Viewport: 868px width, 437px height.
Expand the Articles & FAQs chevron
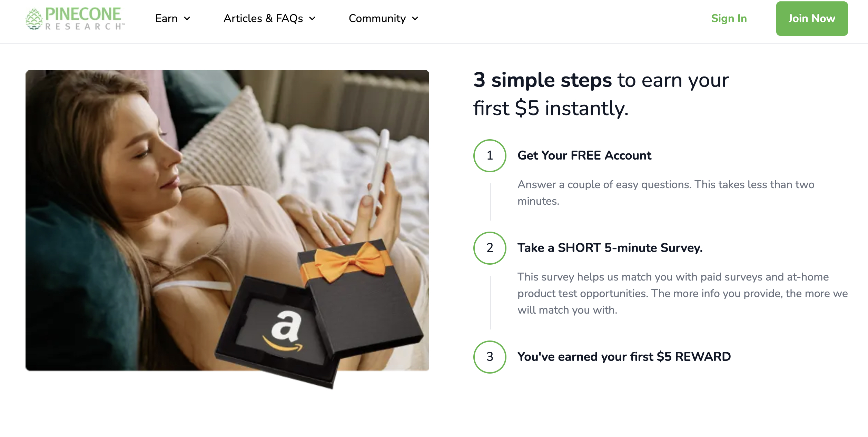click(x=312, y=19)
